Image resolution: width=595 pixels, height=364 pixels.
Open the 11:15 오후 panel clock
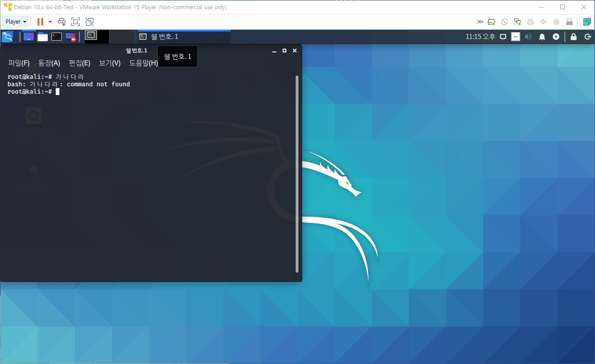point(480,37)
